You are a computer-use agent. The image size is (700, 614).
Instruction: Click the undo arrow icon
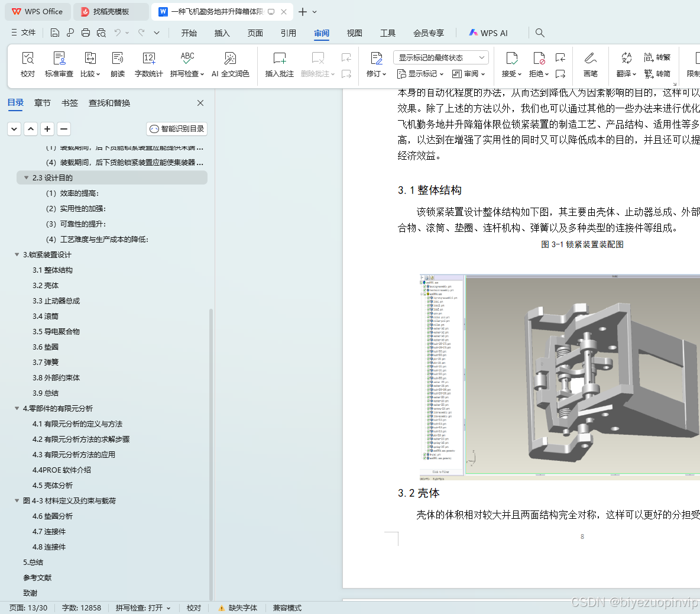coord(118,33)
